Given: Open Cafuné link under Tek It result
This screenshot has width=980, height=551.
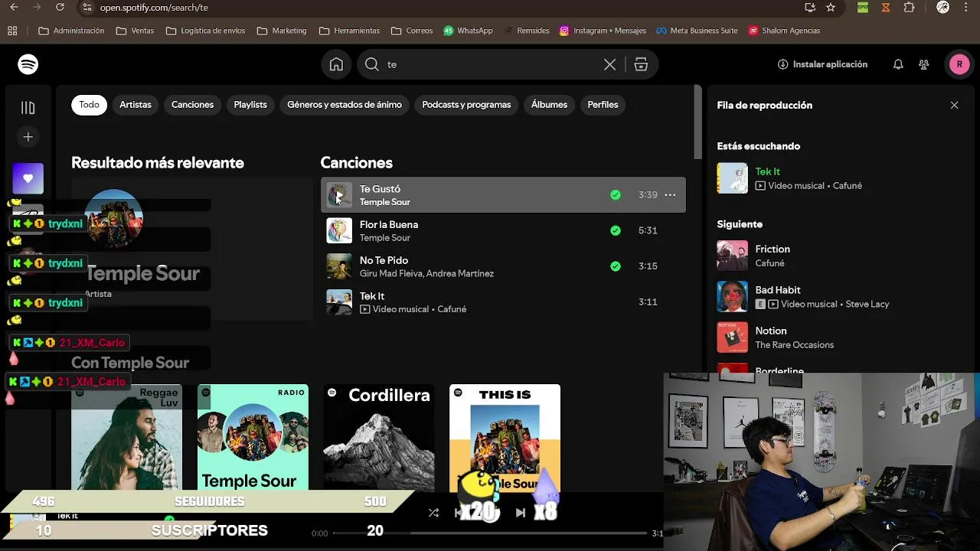Looking at the screenshot, I should pyautogui.click(x=452, y=309).
